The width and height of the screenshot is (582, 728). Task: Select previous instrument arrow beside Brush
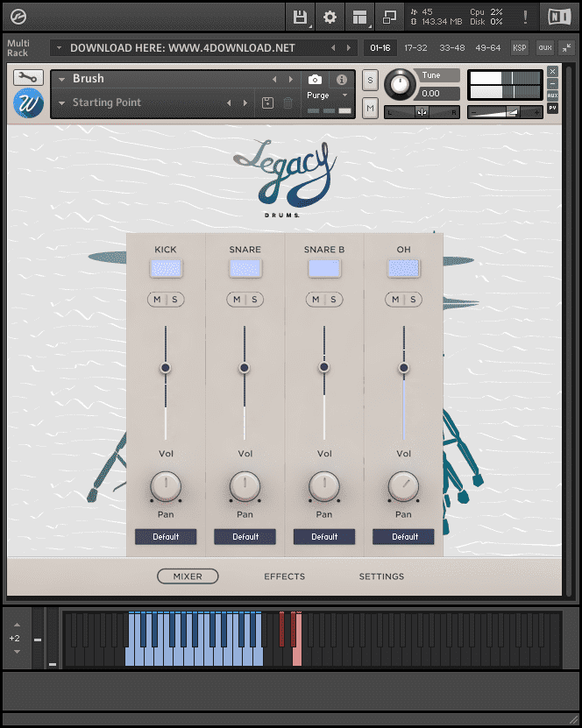click(x=274, y=80)
